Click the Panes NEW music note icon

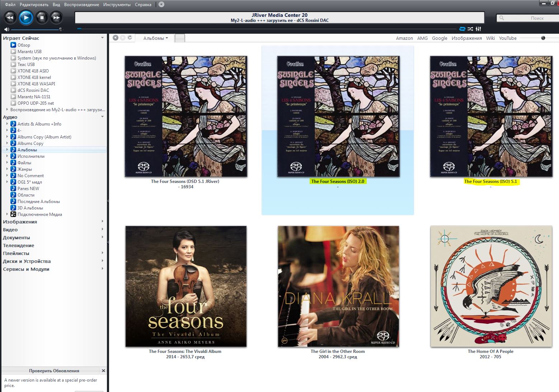point(13,188)
